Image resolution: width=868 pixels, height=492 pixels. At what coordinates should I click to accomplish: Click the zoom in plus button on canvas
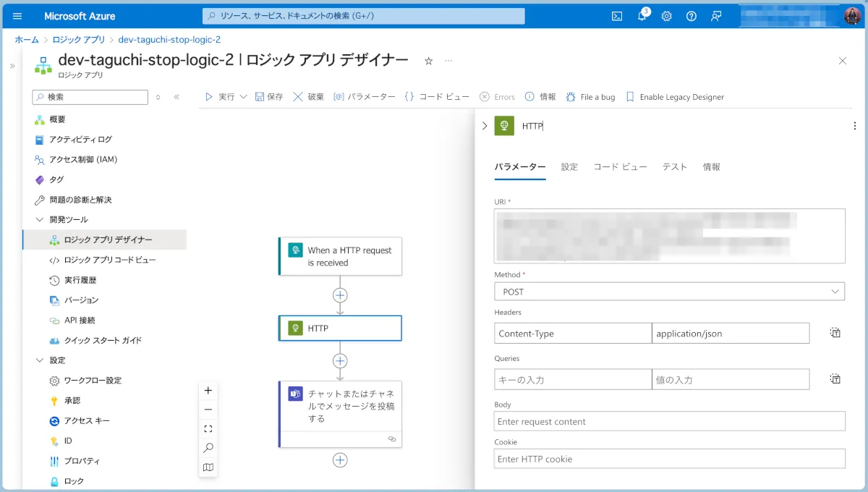208,391
